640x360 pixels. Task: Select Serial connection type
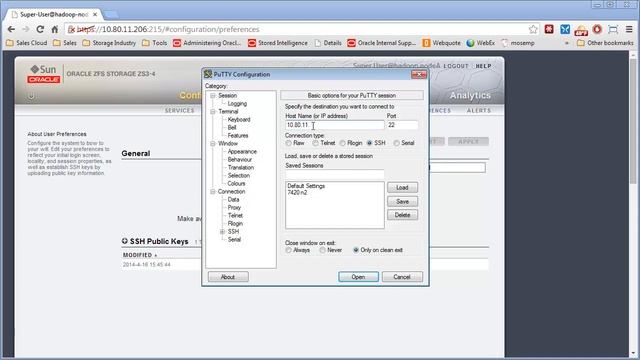[x=396, y=143]
